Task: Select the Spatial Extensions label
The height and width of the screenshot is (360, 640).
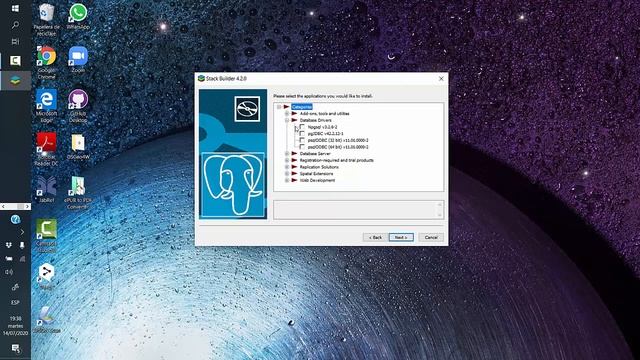Action: click(x=316, y=173)
